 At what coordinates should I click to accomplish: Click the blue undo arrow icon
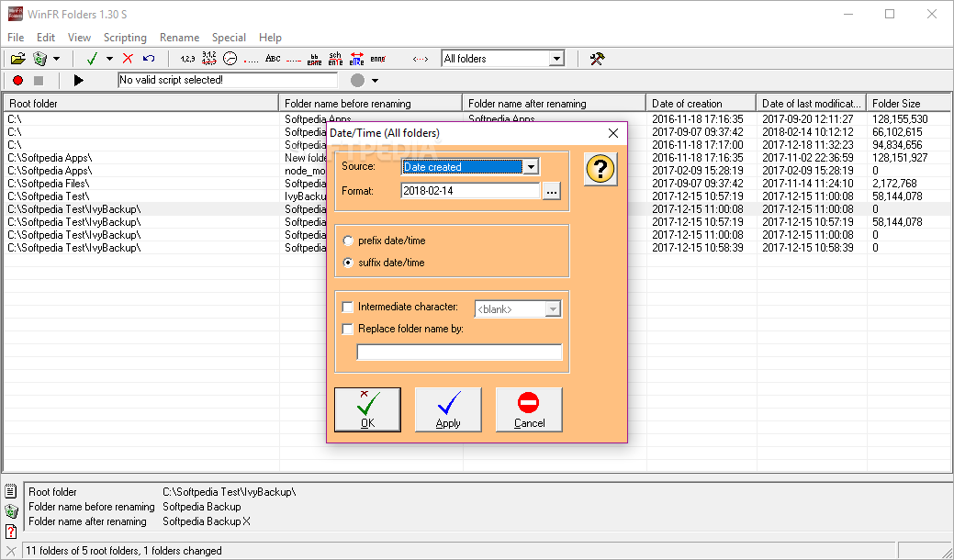[x=149, y=59]
